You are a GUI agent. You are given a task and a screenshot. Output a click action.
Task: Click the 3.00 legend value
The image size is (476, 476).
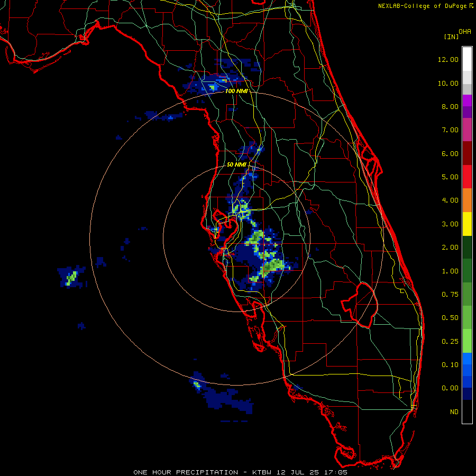(450, 224)
